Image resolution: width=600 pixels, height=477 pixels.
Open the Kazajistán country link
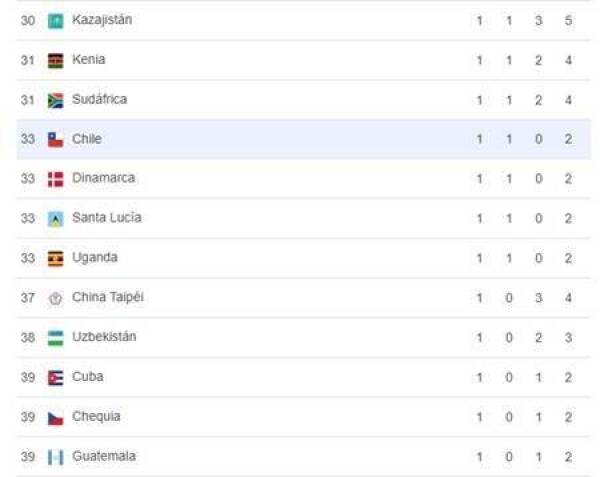pos(102,20)
